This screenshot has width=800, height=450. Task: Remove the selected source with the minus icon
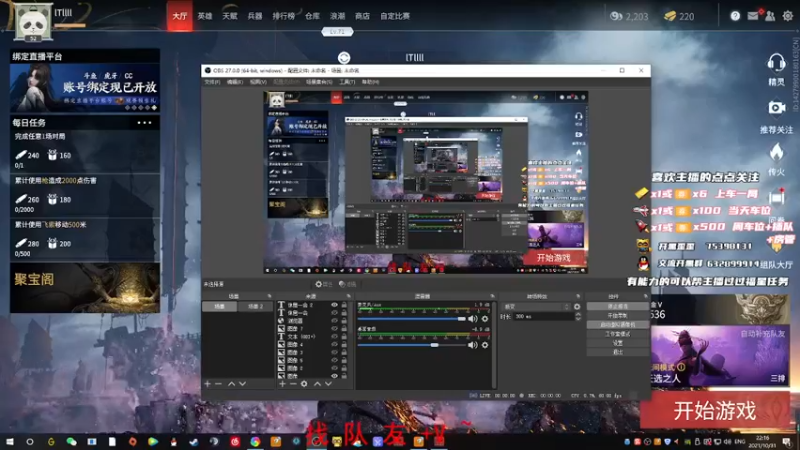coord(293,384)
